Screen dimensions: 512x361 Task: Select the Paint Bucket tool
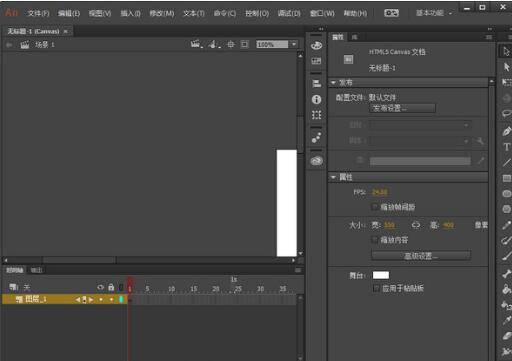click(507, 289)
